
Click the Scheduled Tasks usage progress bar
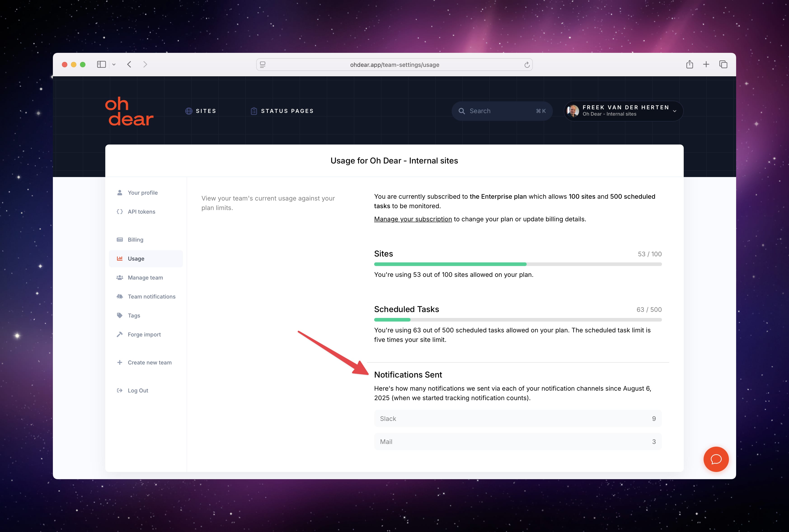tap(518, 320)
